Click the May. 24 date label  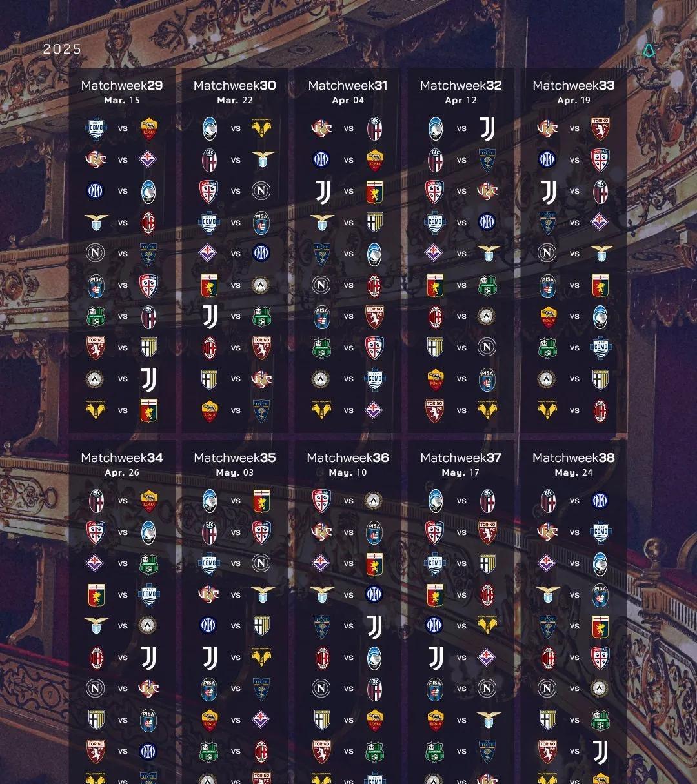574,472
